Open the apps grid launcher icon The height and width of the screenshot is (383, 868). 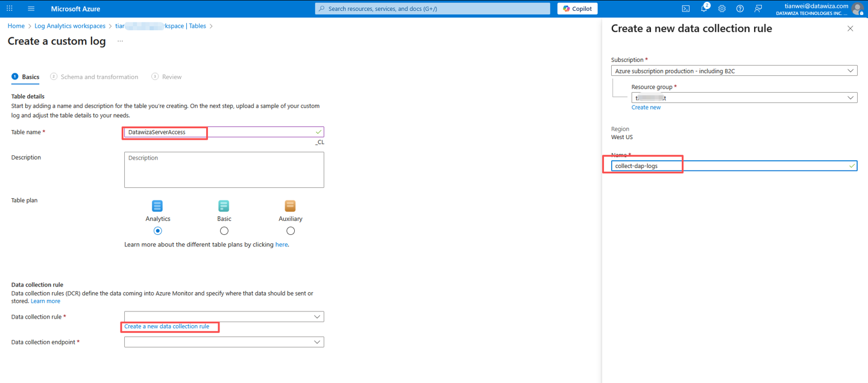tap(10, 8)
